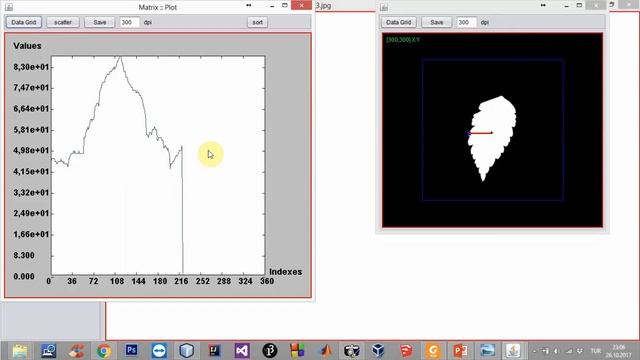
Task: Click the 108 x-axis tick label
Action: tap(117, 281)
